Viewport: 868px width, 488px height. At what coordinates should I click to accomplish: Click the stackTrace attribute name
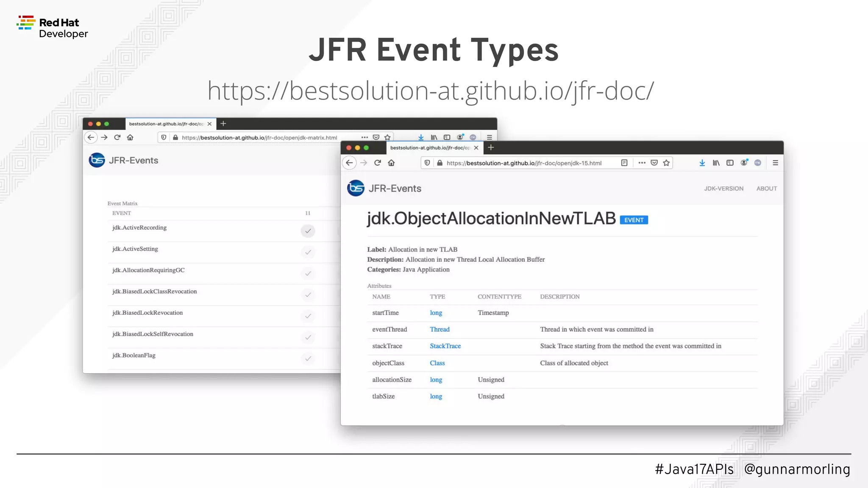pyautogui.click(x=387, y=346)
